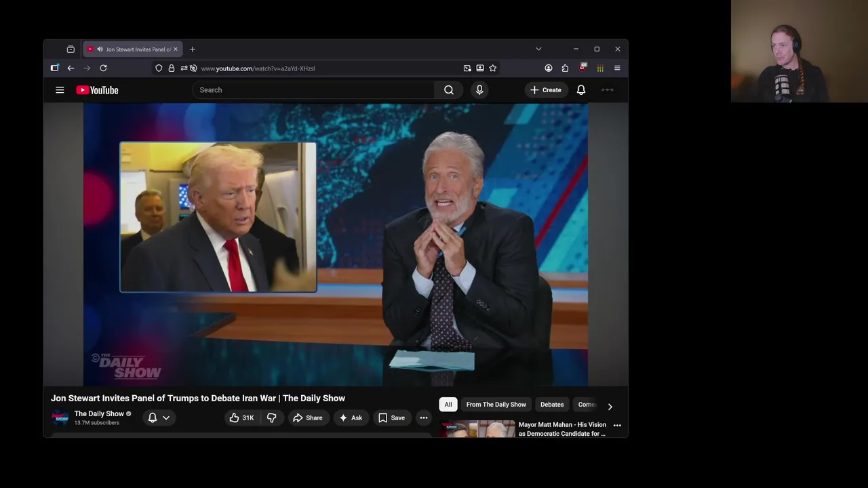Click the Ask button
868x488 pixels.
(351, 418)
